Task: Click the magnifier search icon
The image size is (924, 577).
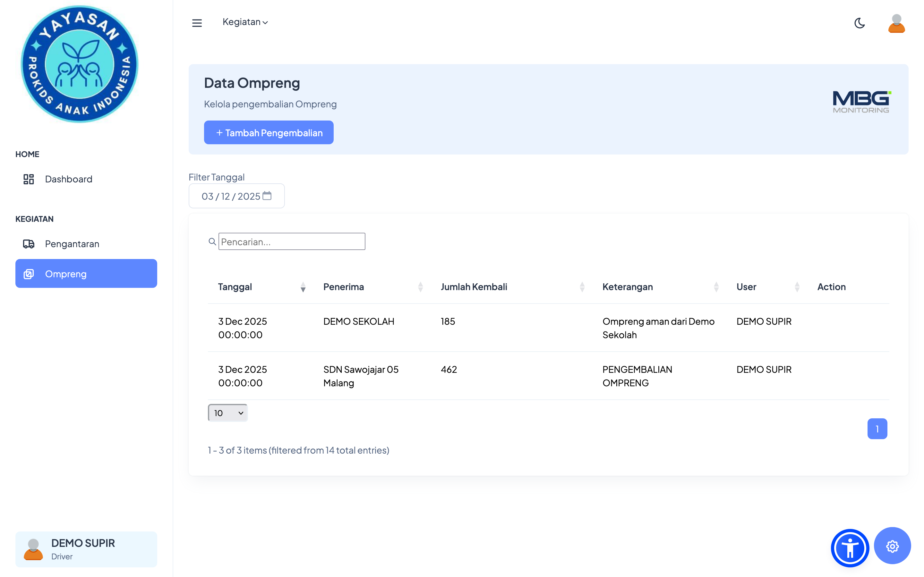Action: [x=212, y=242]
